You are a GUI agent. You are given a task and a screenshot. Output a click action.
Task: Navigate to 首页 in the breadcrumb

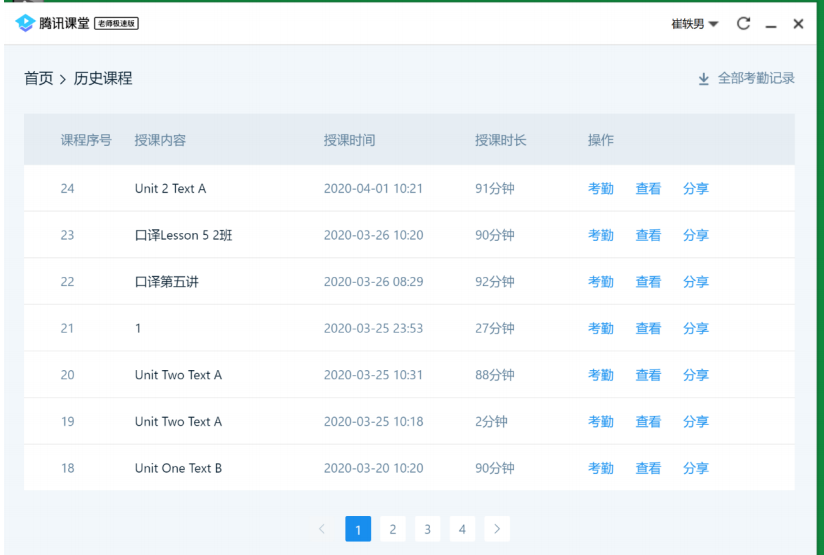[x=38, y=78]
